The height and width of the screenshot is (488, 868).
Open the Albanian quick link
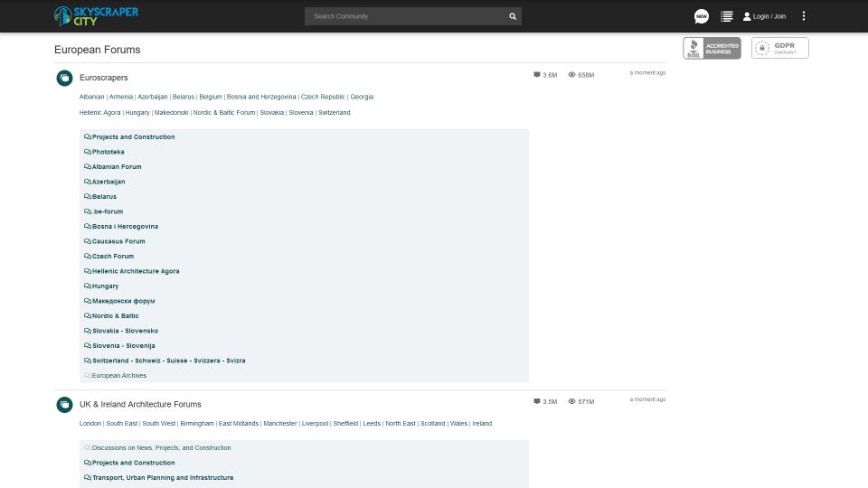[x=91, y=97]
